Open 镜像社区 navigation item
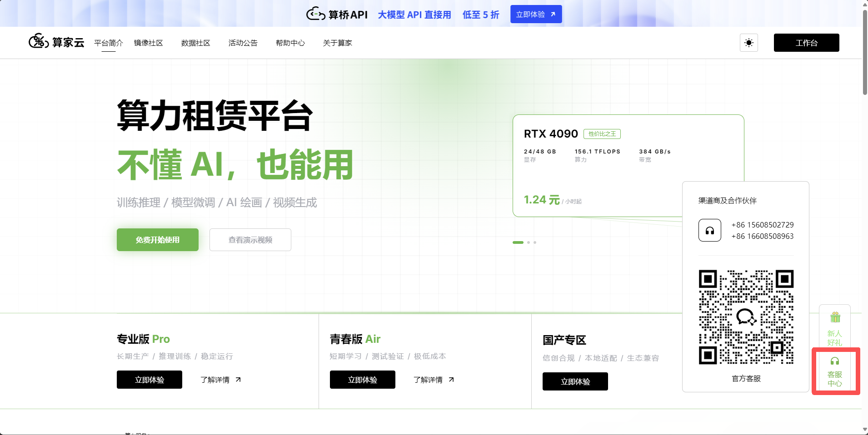868x435 pixels. [x=149, y=43]
